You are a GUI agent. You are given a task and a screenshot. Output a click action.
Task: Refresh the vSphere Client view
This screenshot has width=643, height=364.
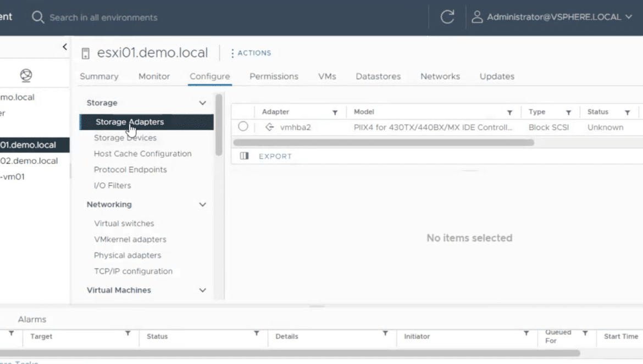point(447,17)
